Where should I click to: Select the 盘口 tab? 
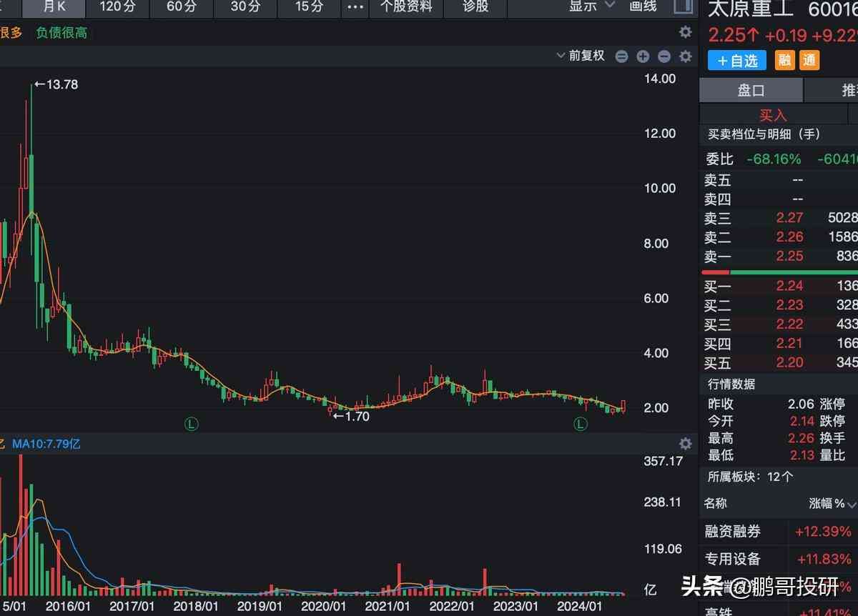point(751,91)
